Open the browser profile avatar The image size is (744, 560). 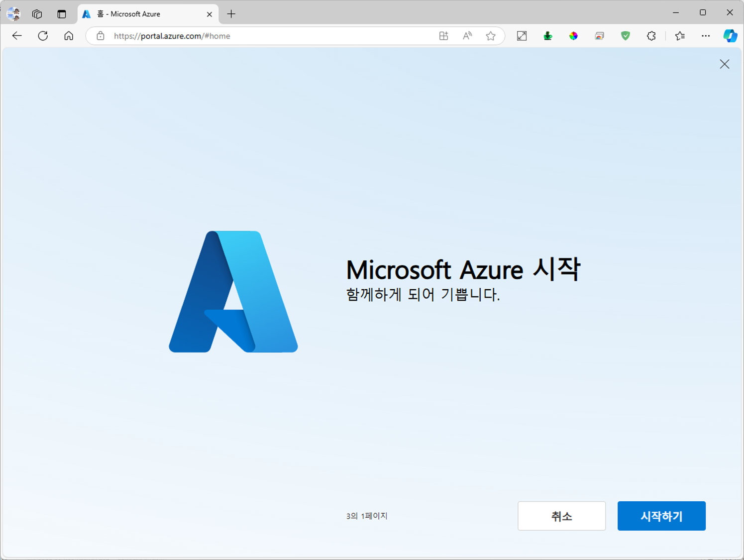coord(13,14)
